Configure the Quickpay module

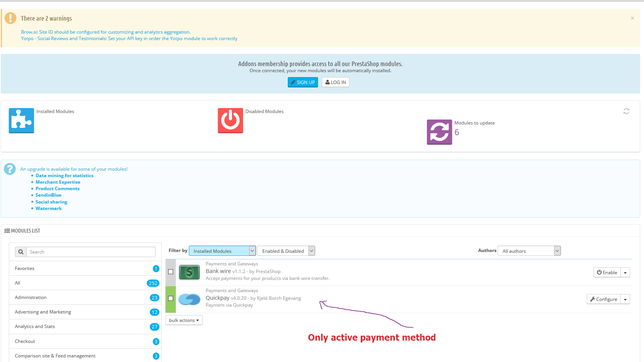604,299
